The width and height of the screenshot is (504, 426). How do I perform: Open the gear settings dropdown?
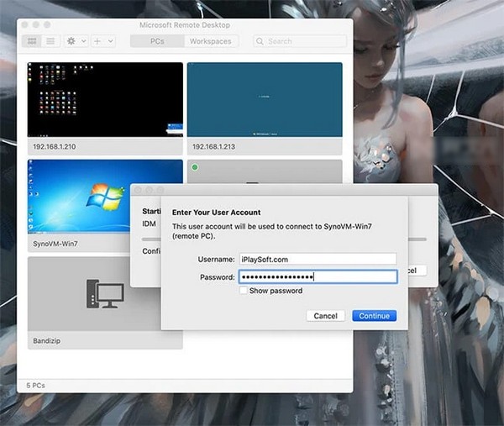click(76, 40)
